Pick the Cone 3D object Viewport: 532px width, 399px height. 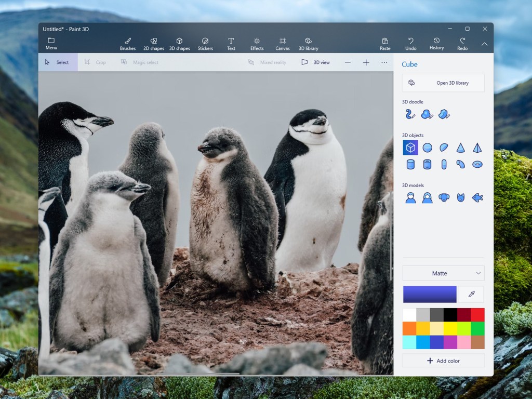click(x=460, y=148)
